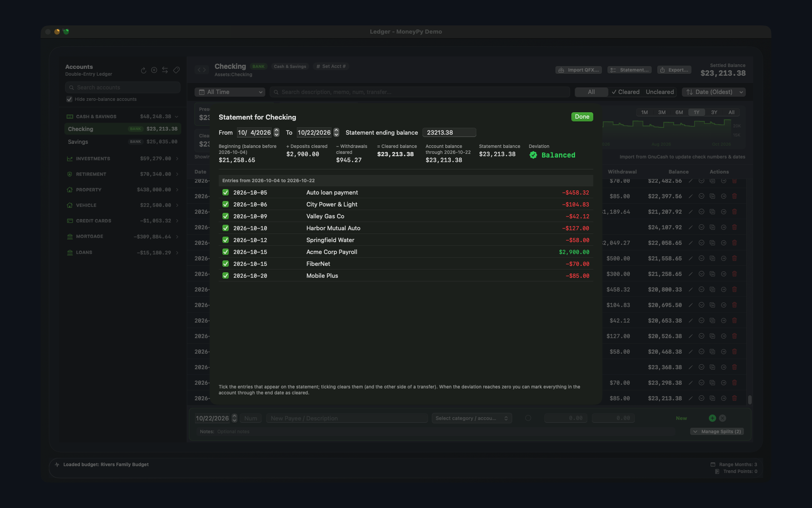Screen dimensions: 812x508
Task: Click Import QFX... button
Action: coord(579,70)
